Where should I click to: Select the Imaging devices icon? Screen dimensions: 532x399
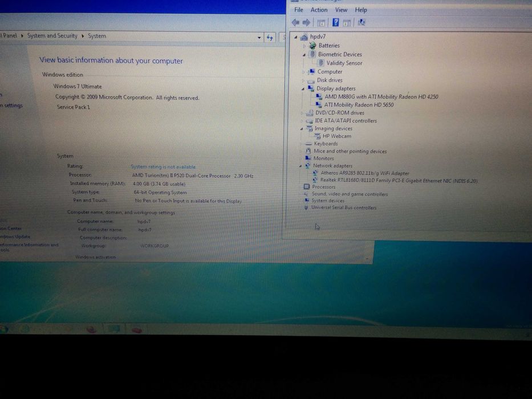[309, 128]
